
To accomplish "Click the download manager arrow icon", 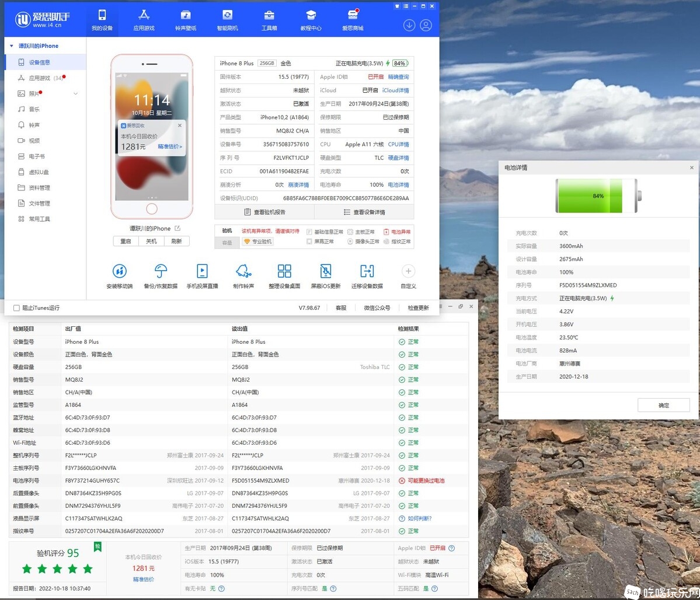I will tap(409, 25).
